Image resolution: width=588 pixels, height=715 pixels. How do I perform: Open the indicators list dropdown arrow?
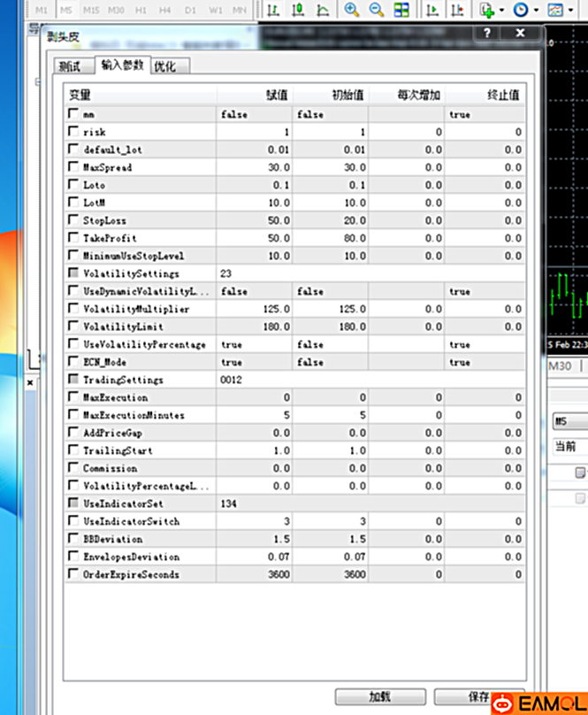click(502, 10)
